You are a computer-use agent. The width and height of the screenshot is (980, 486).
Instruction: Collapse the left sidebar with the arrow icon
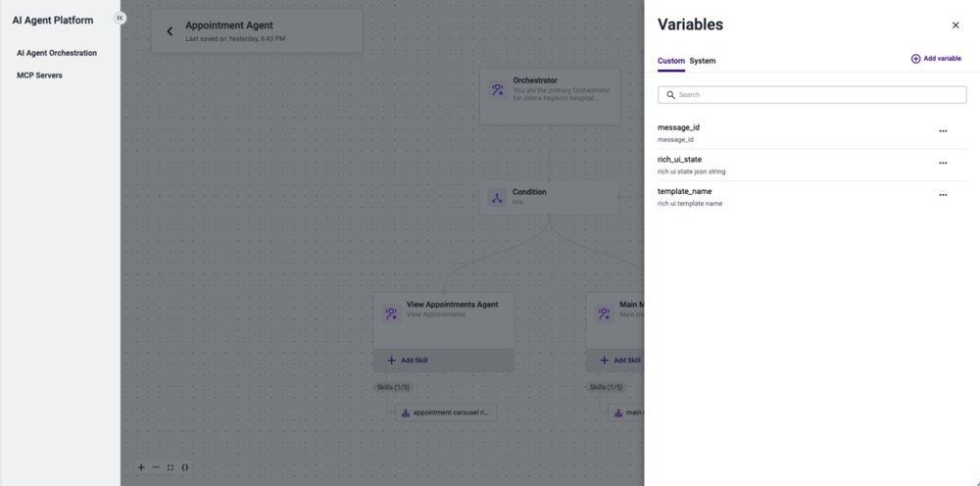120,18
